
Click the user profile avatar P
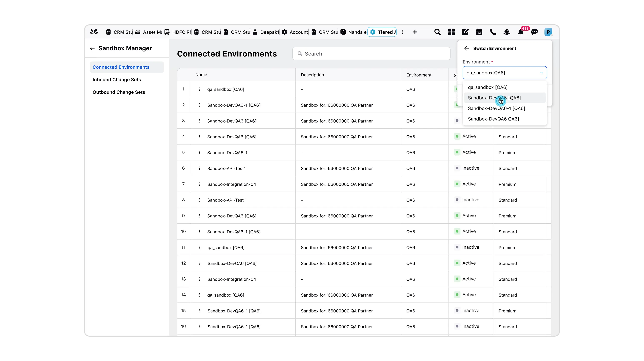pos(548,32)
